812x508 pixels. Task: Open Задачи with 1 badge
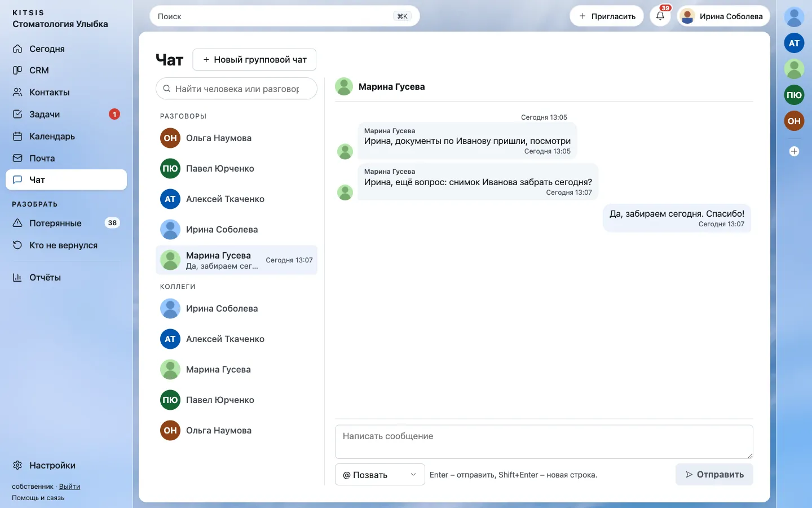point(66,114)
